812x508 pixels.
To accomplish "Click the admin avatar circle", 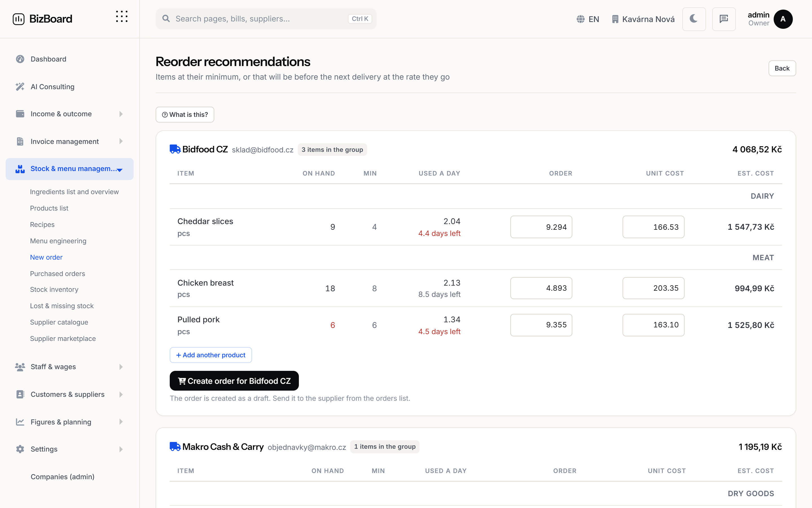I will click(783, 19).
